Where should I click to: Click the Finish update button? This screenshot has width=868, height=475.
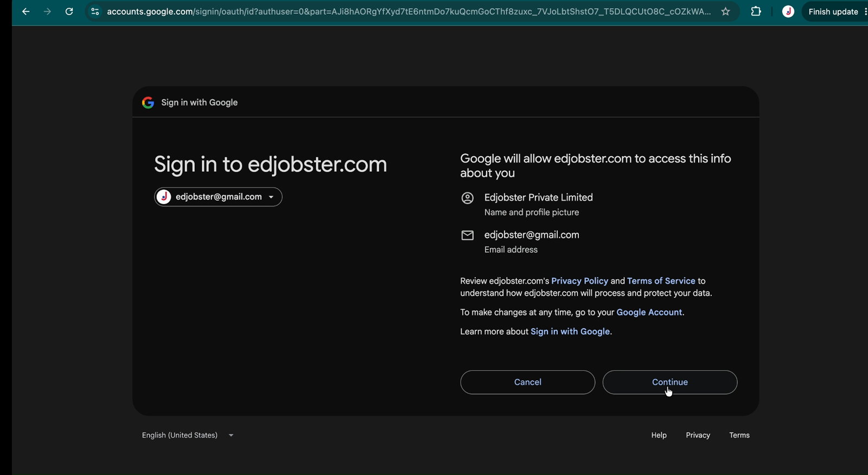pyautogui.click(x=833, y=11)
